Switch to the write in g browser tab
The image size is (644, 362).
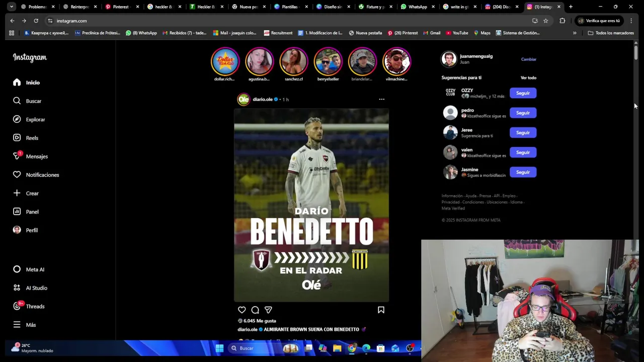pyautogui.click(x=459, y=7)
